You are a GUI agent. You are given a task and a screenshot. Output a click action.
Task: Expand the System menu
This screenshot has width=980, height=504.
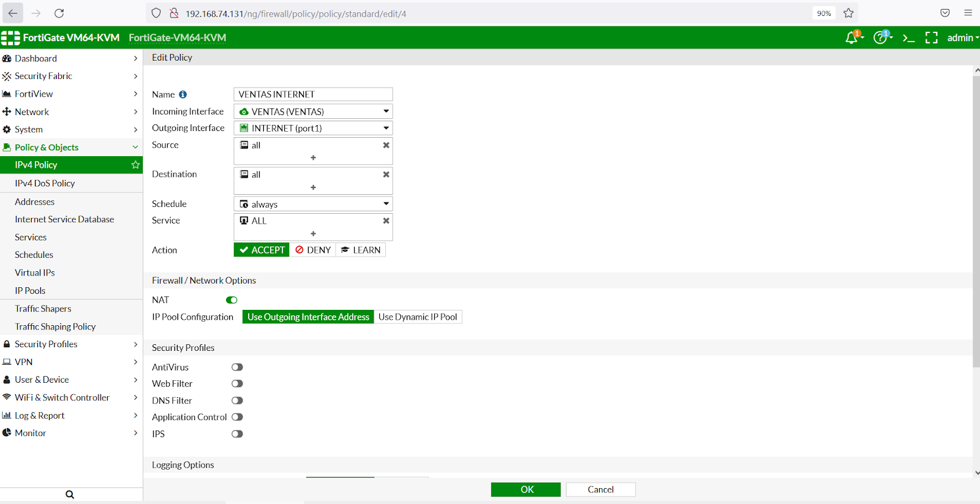tap(71, 129)
